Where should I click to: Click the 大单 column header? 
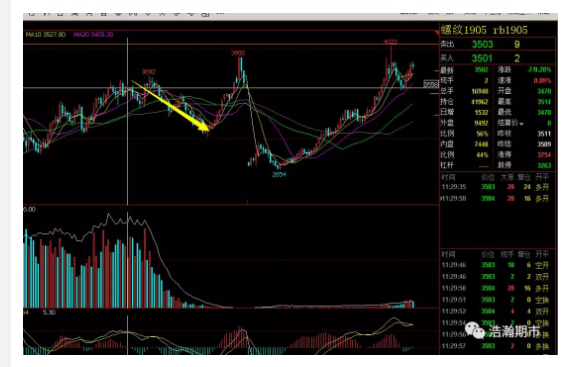pyautogui.click(x=507, y=177)
